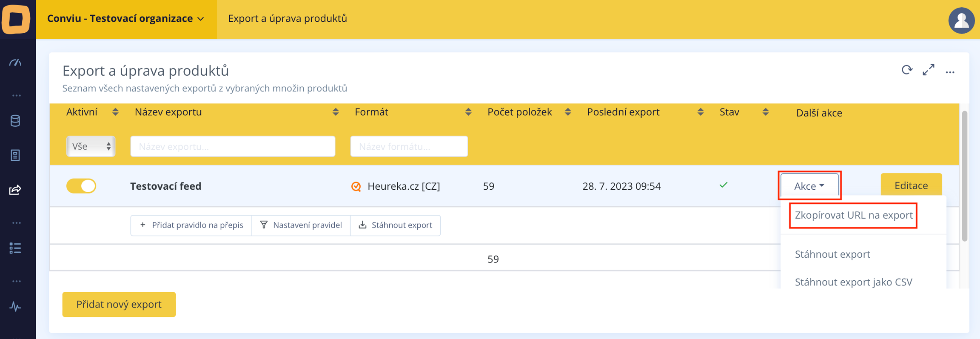Open the document list sidebar icon
The image size is (980, 339).
pyautogui.click(x=15, y=155)
